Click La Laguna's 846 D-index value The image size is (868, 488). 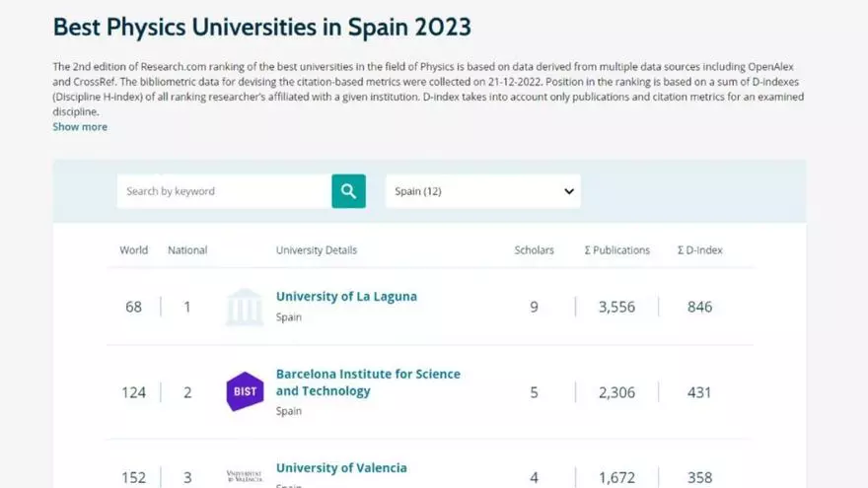pos(699,307)
